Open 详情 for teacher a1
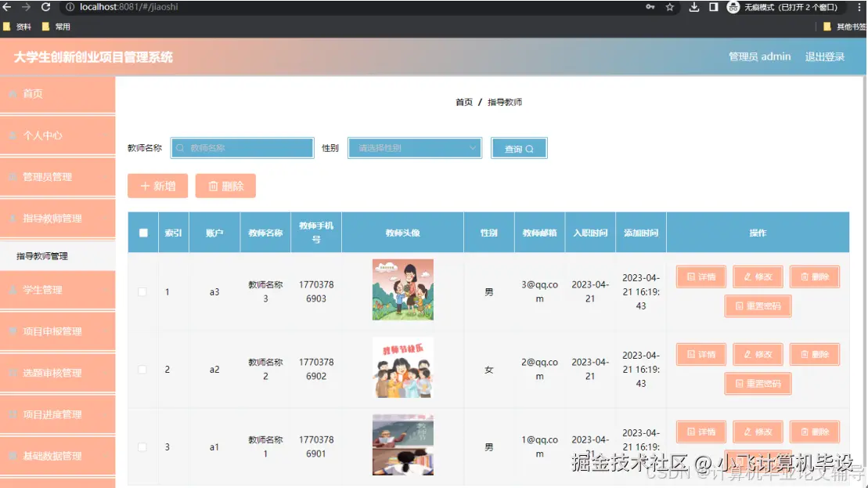The height and width of the screenshot is (488, 868). 701,432
